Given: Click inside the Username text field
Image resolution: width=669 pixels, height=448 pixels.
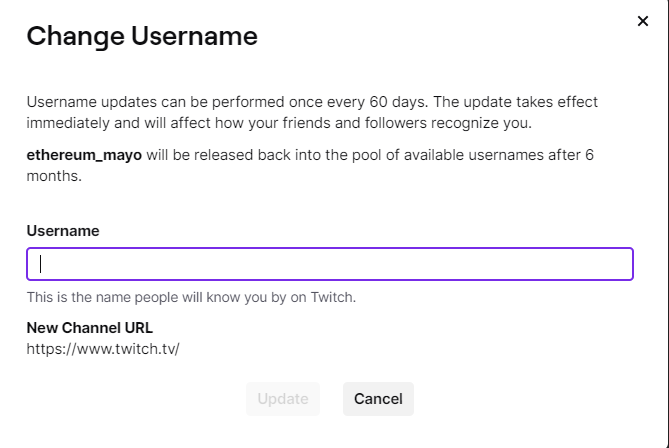Looking at the screenshot, I should [x=330, y=264].
